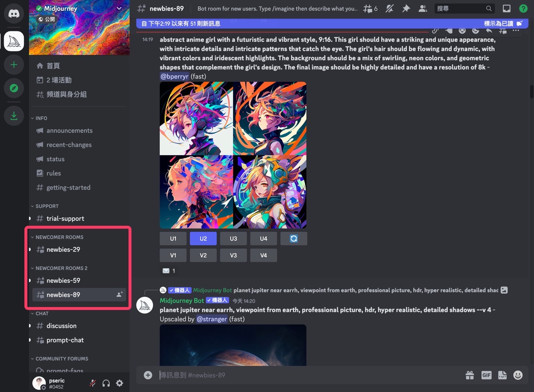534x392 pixels.
Task: Click the V1 variation button
Action: (x=173, y=255)
